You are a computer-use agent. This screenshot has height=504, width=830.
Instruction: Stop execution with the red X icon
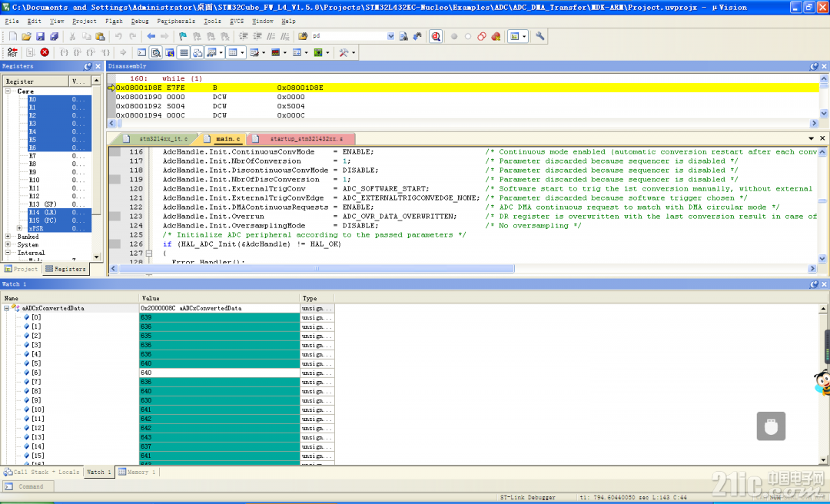pos(45,52)
